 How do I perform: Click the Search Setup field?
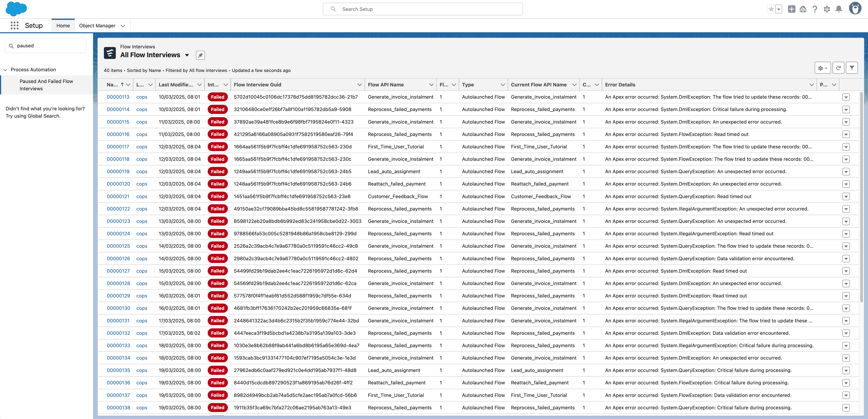pos(423,9)
